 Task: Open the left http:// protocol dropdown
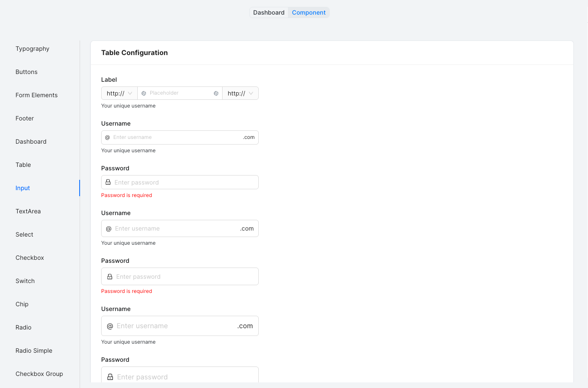click(119, 93)
